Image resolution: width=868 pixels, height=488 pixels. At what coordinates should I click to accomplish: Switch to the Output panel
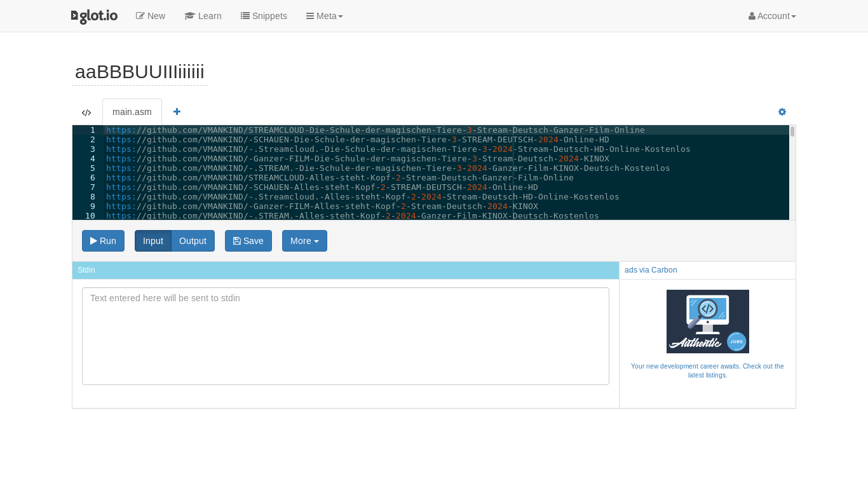(193, 241)
